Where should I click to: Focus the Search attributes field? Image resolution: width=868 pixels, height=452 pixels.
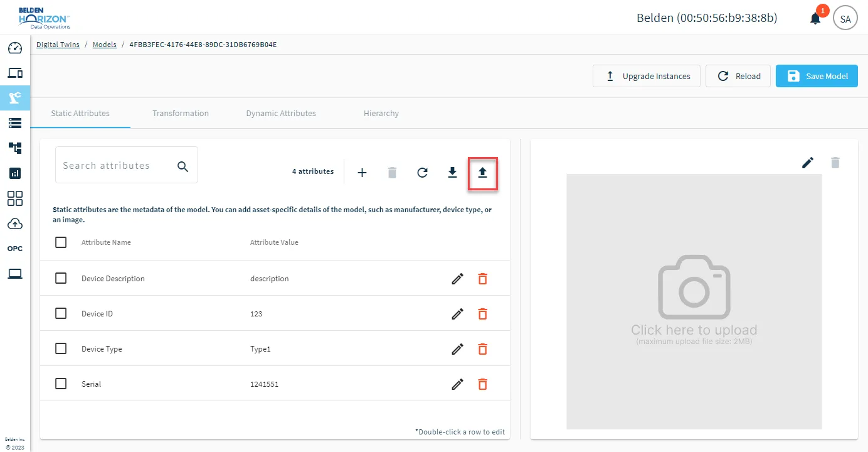coord(127,165)
